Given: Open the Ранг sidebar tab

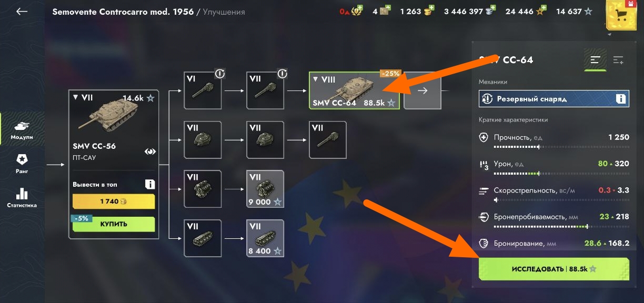Looking at the screenshot, I should [22, 164].
